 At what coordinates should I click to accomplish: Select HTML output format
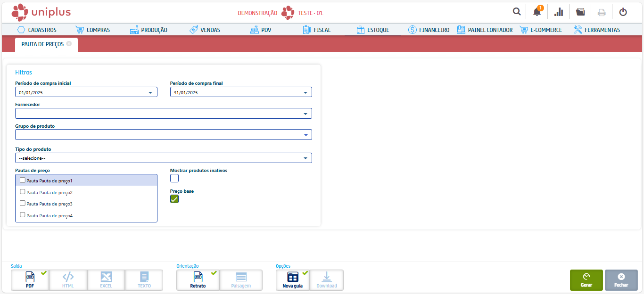pos(68,280)
